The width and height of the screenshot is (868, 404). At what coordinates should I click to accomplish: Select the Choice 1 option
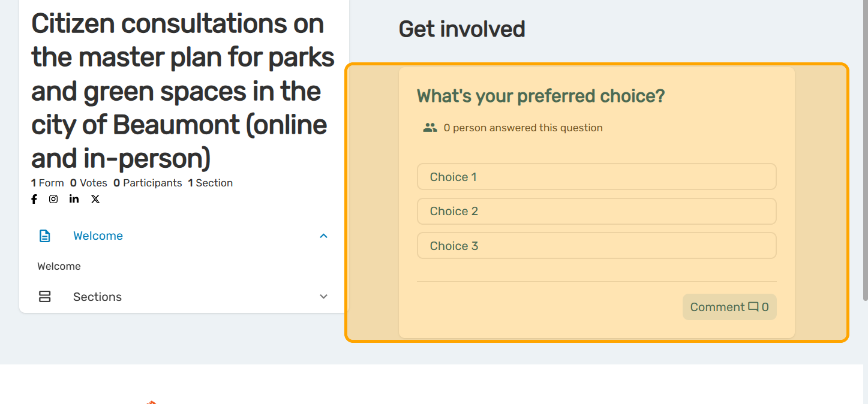click(596, 177)
